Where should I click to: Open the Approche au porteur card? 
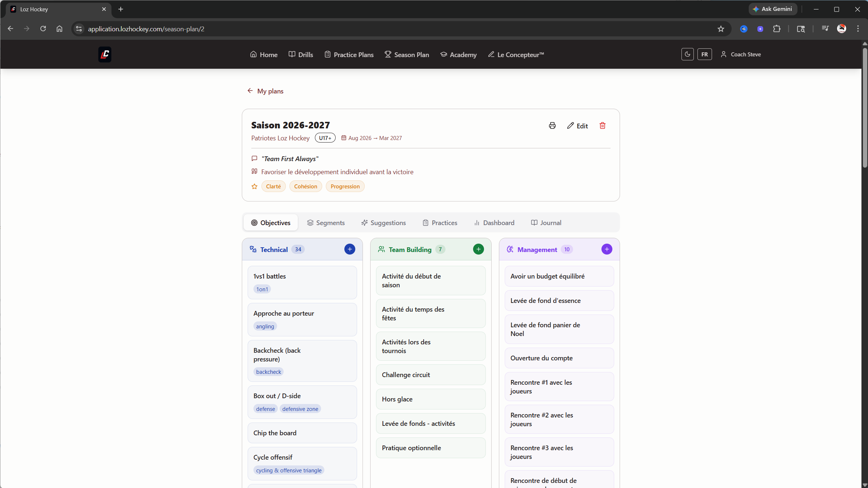click(x=302, y=320)
